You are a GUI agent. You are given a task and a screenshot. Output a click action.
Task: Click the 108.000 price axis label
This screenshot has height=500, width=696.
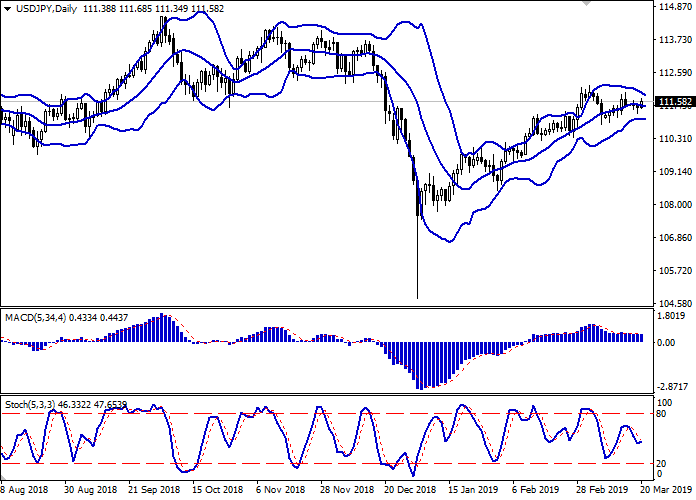pyautogui.click(x=675, y=205)
